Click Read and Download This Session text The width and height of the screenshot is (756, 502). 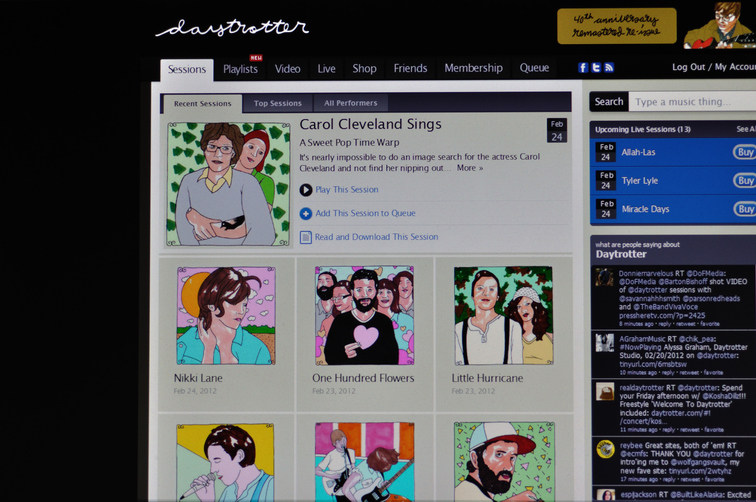click(377, 237)
